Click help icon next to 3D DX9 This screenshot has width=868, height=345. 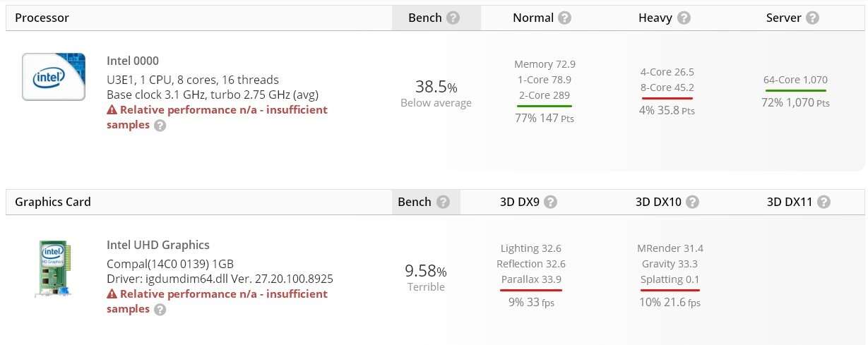(x=551, y=202)
